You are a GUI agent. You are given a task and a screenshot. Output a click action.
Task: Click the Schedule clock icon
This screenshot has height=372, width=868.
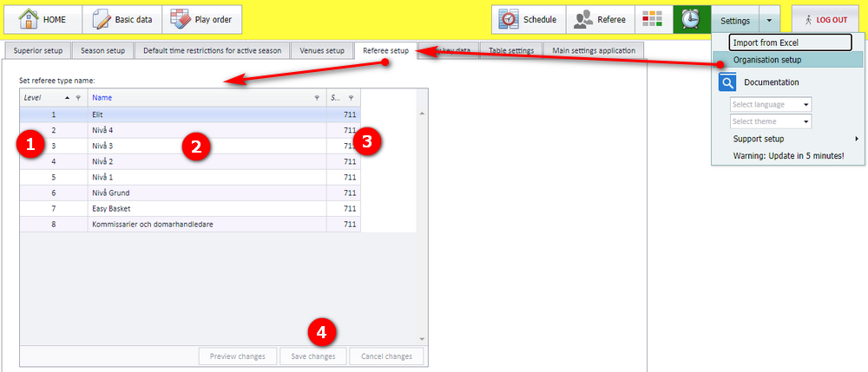coord(508,20)
